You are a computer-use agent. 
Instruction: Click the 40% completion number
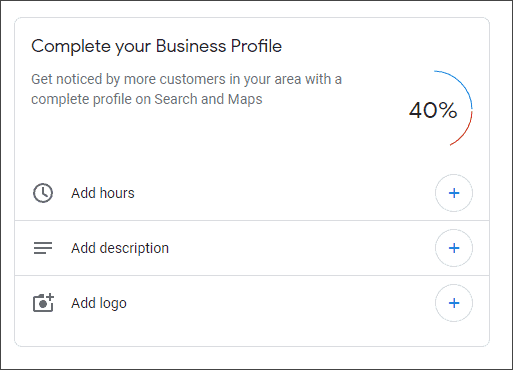[x=433, y=110]
